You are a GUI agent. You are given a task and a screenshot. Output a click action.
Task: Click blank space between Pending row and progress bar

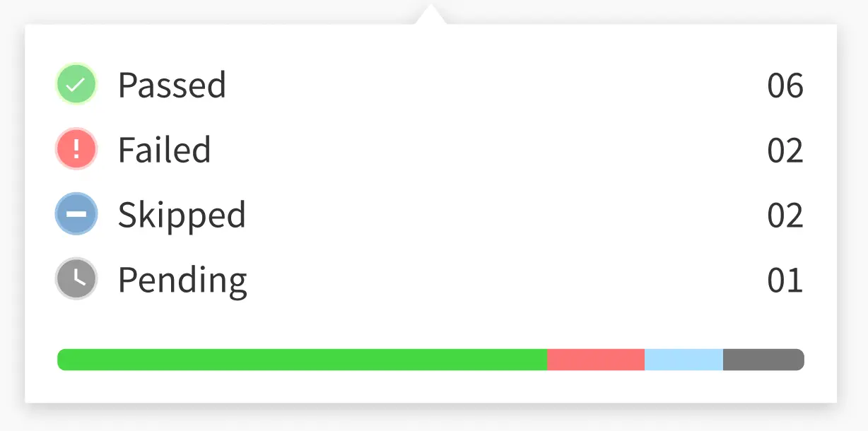[x=424, y=321]
